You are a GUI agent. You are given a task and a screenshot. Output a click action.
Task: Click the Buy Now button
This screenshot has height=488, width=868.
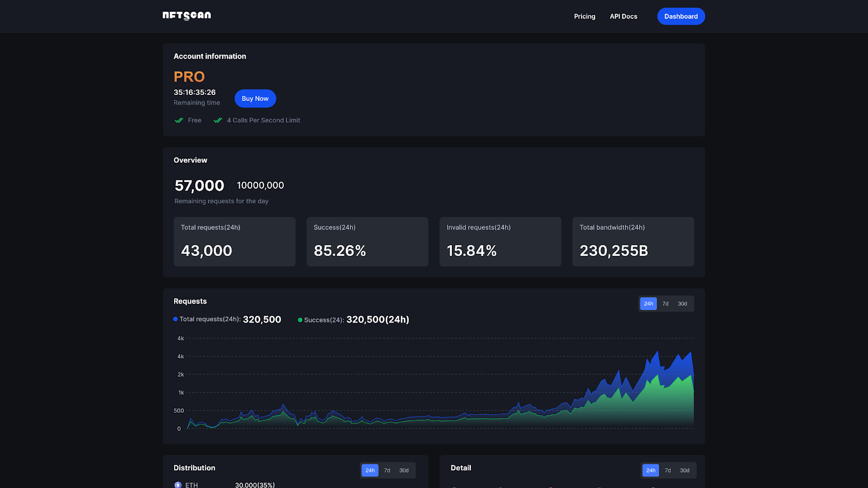pyautogui.click(x=255, y=99)
